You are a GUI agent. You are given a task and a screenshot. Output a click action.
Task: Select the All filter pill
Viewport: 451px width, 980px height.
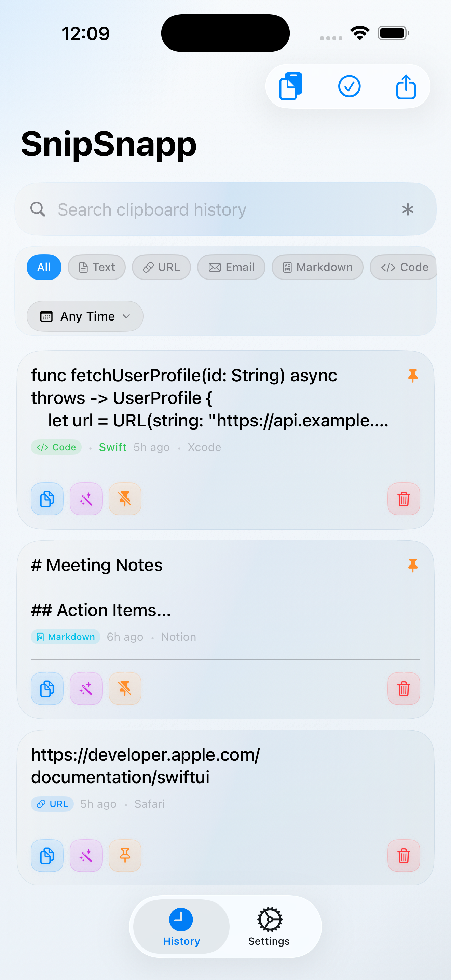pos(44,267)
